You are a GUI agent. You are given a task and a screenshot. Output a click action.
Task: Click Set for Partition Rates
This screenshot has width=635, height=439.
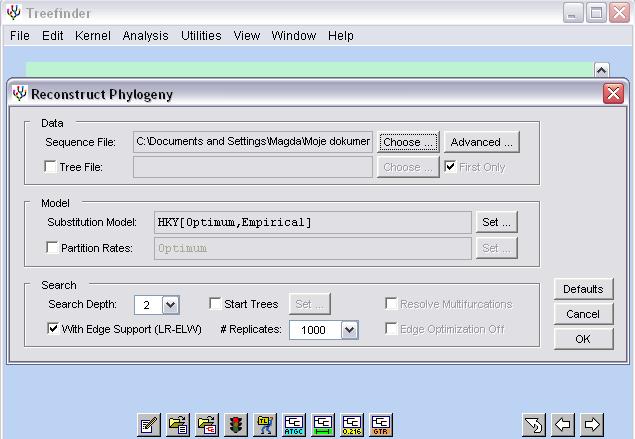[x=496, y=248]
